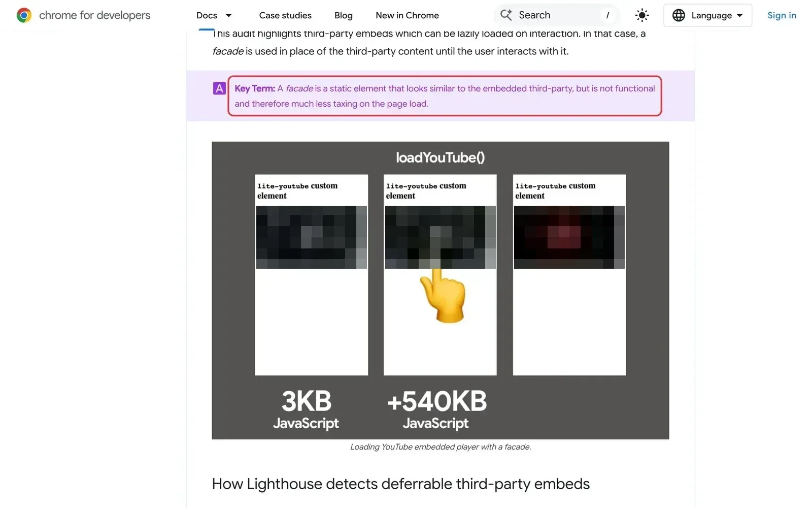Open the chrome for developers home link
Screen dimensions: 812x508
(84, 15)
